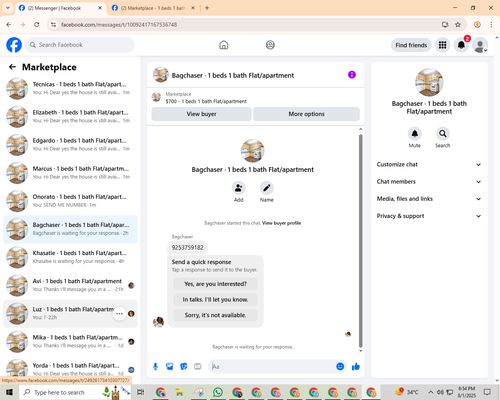Viewport: 500px width, 400px height.
Task: Expand Media, files and links section
Action: (x=429, y=199)
